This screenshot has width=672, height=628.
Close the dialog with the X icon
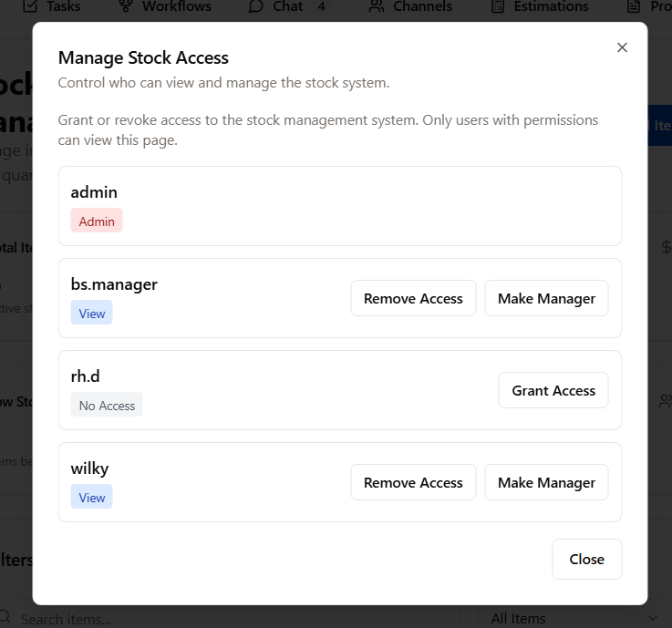click(622, 47)
